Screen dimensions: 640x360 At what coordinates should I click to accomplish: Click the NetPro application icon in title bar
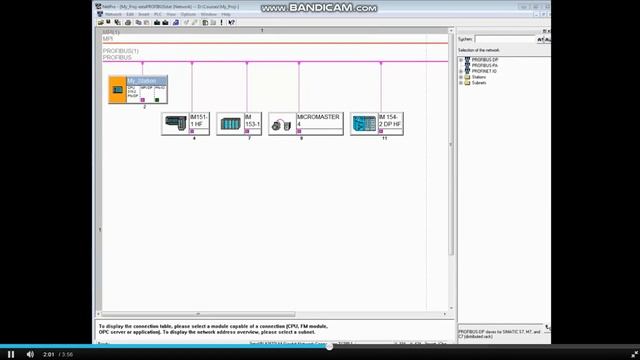(x=98, y=7)
